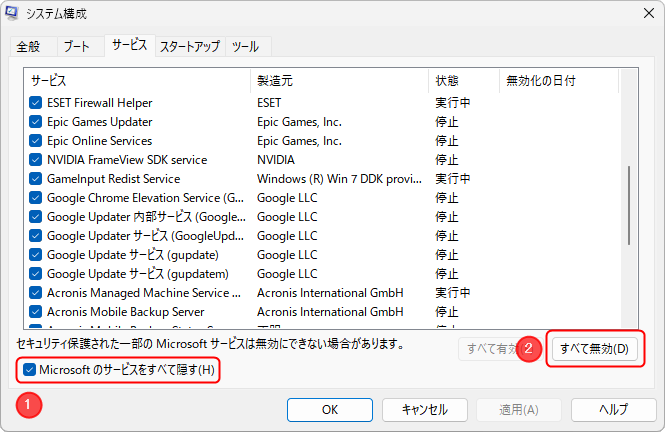This screenshot has height=432, width=665.
Task: Uncheck the GameInput Redist Service checkbox
Action: 36,179
